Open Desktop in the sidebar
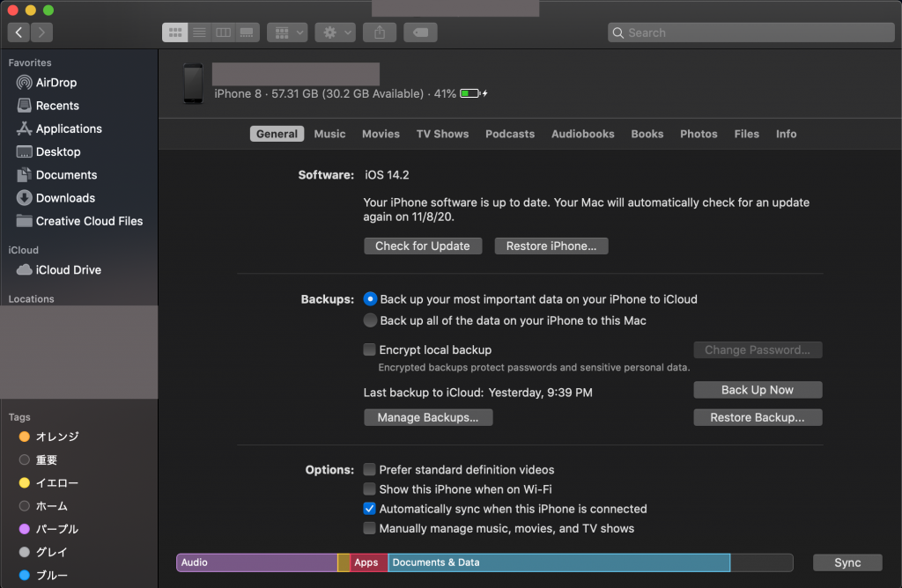The image size is (902, 588). click(48, 151)
